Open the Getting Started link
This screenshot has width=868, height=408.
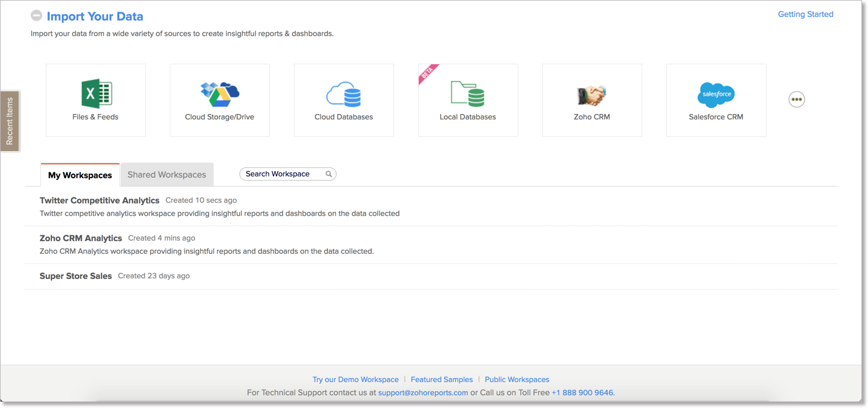click(805, 14)
